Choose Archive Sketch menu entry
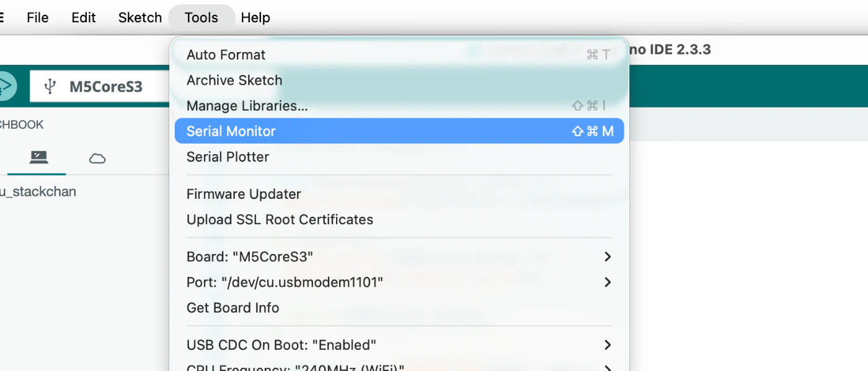This screenshot has width=868, height=371. (399, 80)
